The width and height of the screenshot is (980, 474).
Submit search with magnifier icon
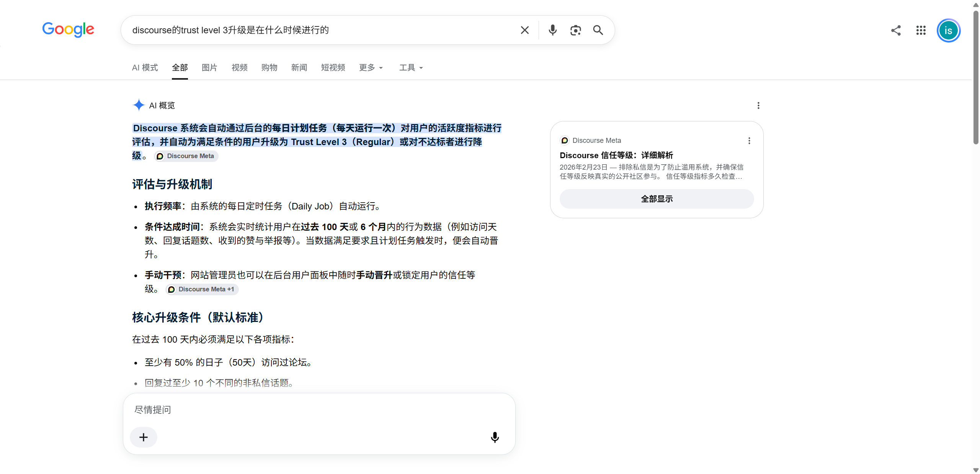coord(598,30)
